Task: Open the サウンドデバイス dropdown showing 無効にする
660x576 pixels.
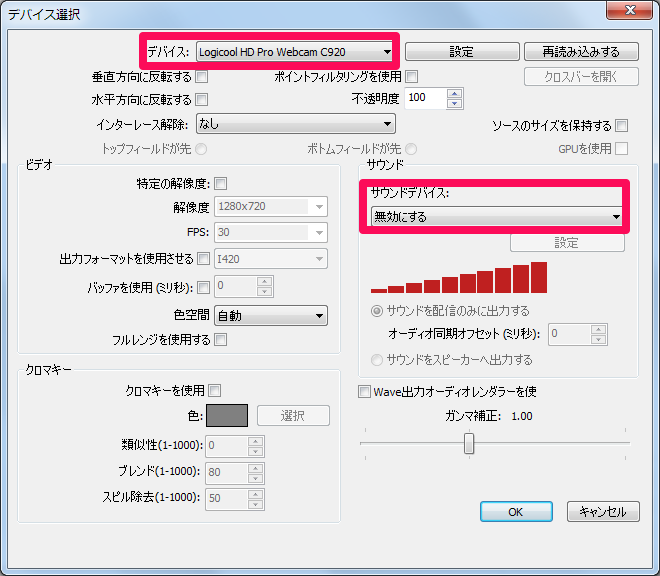Action: [x=497, y=216]
